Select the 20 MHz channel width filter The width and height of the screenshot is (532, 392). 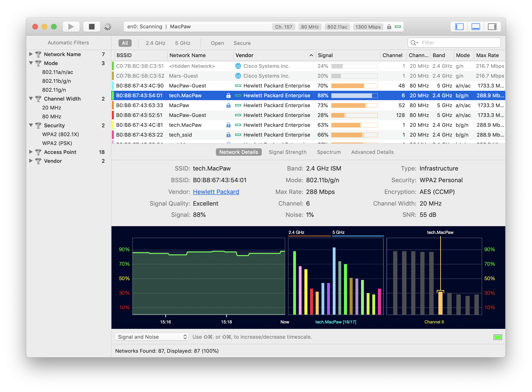click(x=52, y=108)
